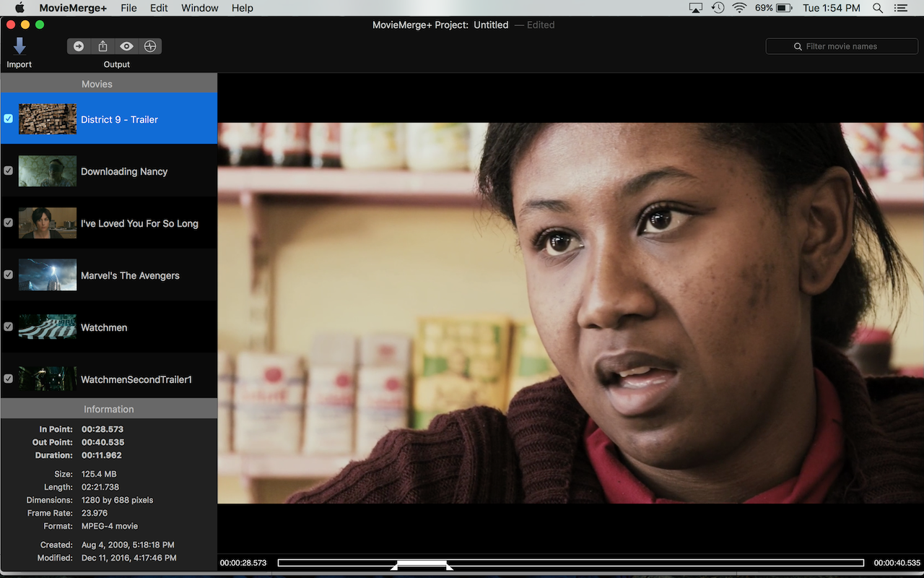Click the Watchmen movie thumbnail
924x578 pixels.
(x=48, y=327)
